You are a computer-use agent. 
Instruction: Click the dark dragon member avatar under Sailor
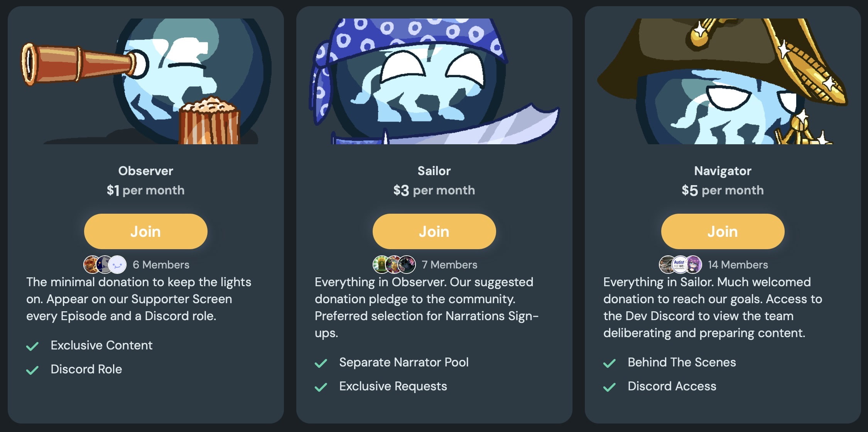pyautogui.click(x=406, y=265)
